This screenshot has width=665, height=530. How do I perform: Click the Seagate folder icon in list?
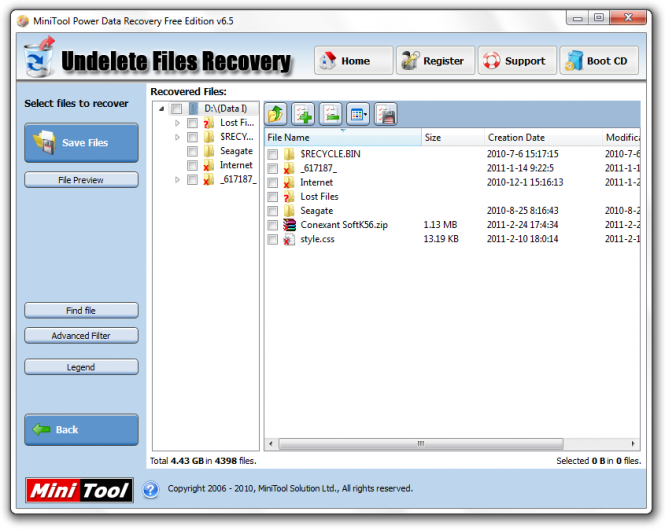(x=289, y=210)
